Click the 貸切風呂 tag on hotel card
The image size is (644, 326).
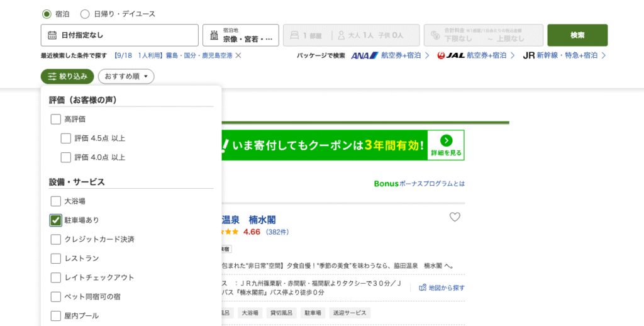[281, 313]
